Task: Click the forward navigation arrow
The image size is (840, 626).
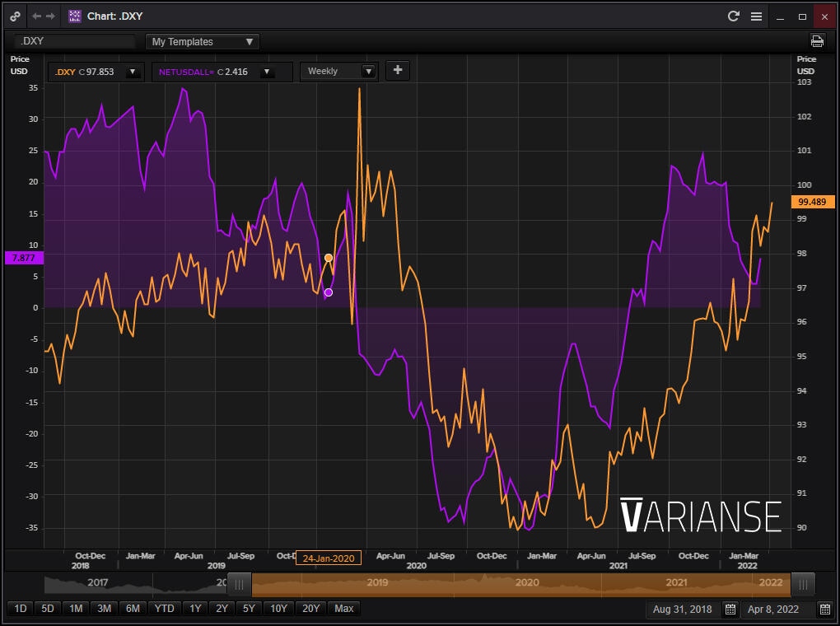Action: click(51, 16)
